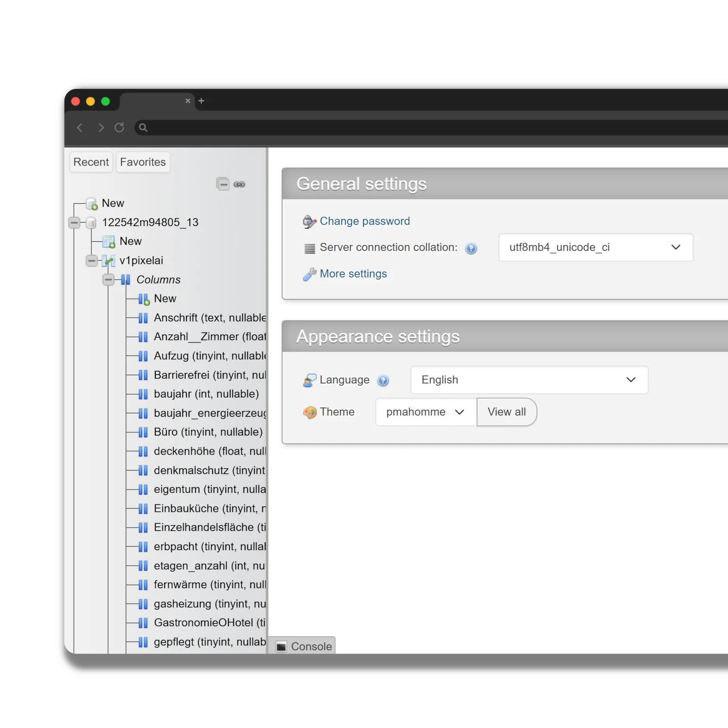
Task: Click the New column icon under Columns
Action: (144, 299)
